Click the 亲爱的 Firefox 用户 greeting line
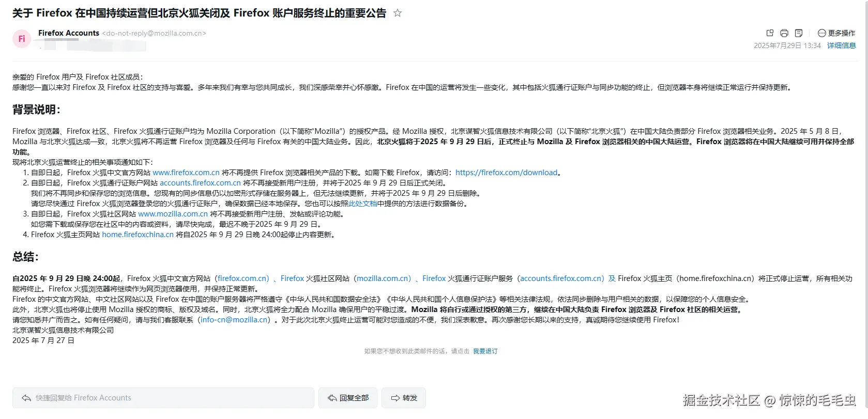The image size is (868, 419). (78, 77)
